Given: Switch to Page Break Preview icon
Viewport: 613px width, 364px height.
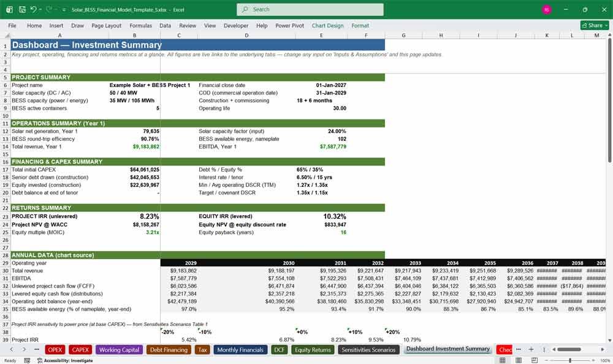Looking at the screenshot, I should 535,360.
